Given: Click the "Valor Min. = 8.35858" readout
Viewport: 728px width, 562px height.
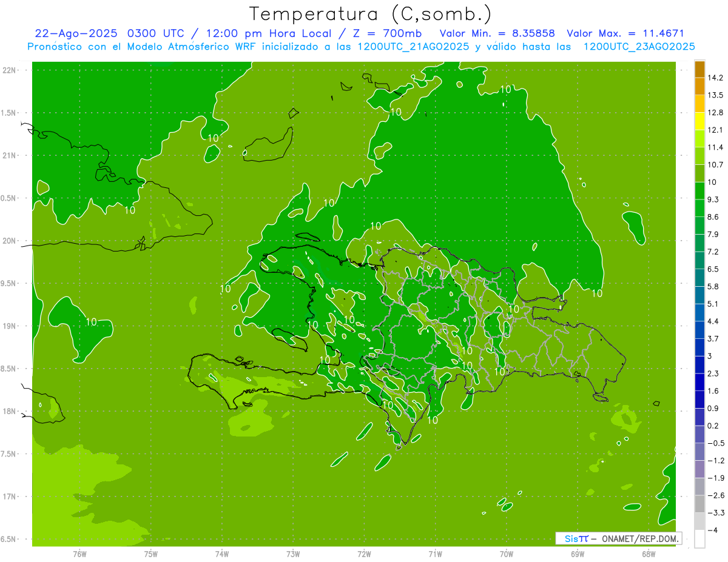Looking at the screenshot, I should 497,33.
